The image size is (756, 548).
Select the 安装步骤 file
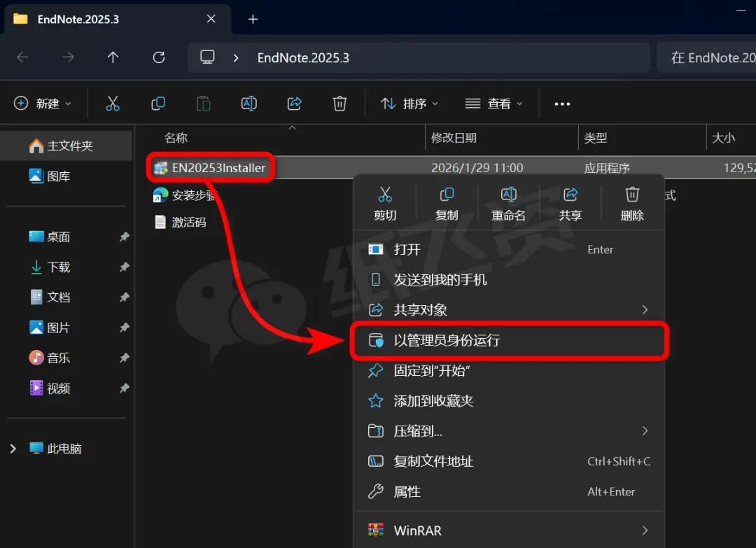click(x=185, y=195)
